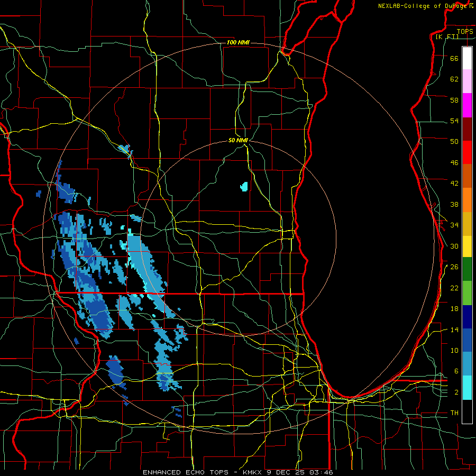The width and height of the screenshot is (476, 476).
Task: Click the legend value "46"
Action: (454, 163)
